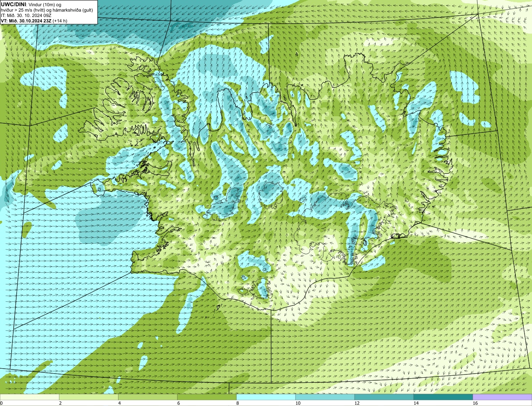Click the '0' label on the color scale
Viewport: 532px width, 406px height.
(1, 403)
